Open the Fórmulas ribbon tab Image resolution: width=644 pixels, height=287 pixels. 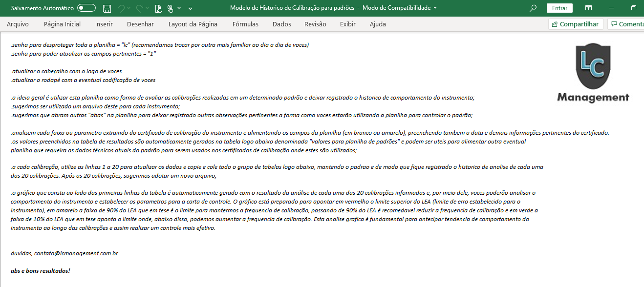click(245, 24)
